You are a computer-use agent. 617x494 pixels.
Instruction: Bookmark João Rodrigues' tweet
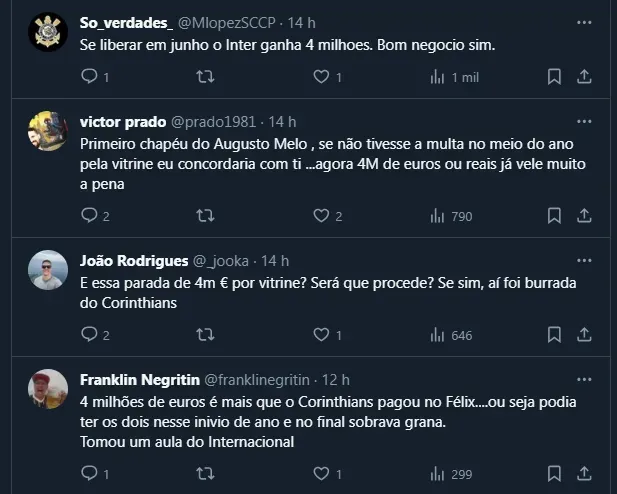(x=554, y=336)
